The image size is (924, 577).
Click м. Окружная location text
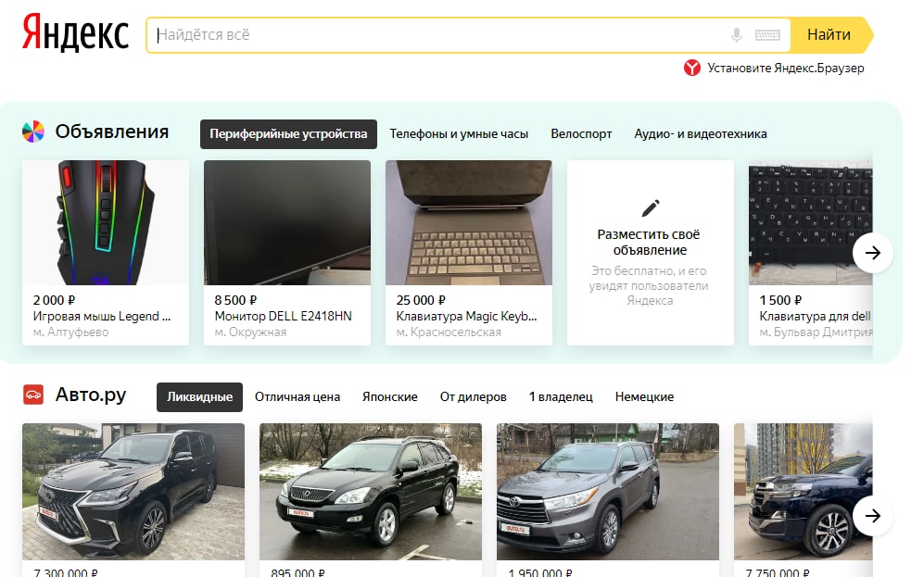(x=250, y=332)
